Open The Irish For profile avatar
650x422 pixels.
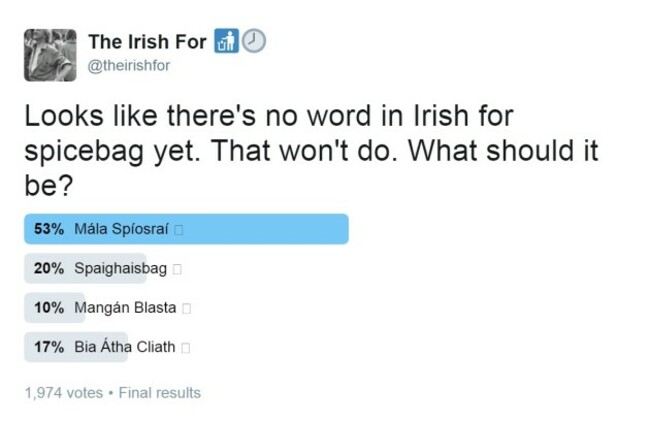tap(50, 55)
